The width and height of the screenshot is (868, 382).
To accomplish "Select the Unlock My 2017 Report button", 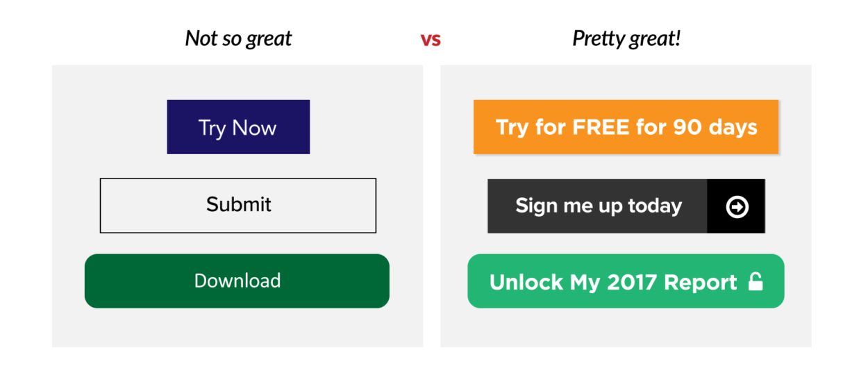I will pyautogui.click(x=625, y=281).
